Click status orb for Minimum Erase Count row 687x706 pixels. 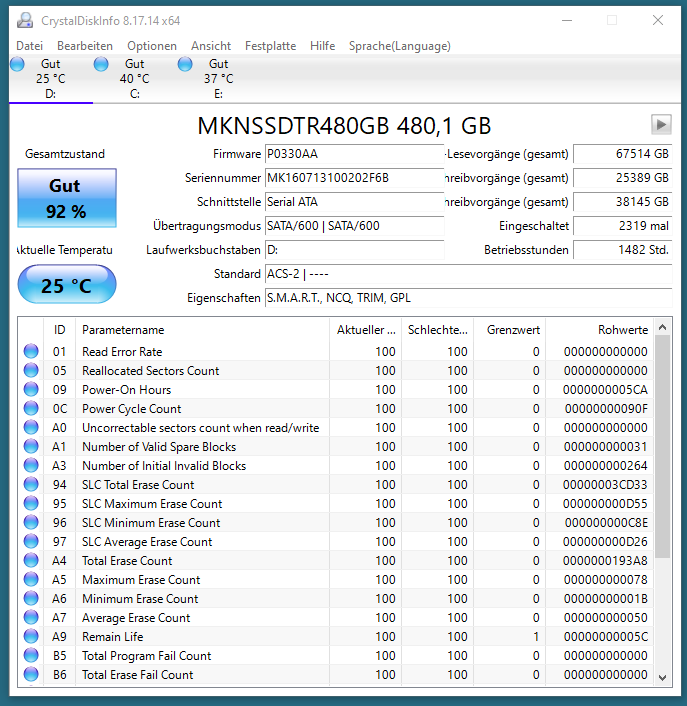point(31,598)
